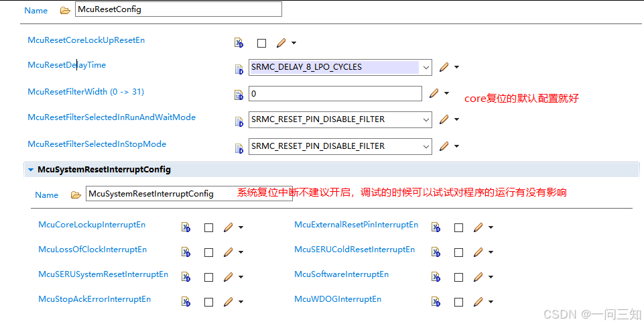Click the pencil edit icon for McuResetFilterWidth
The height and width of the screenshot is (326, 644).
[x=434, y=93]
